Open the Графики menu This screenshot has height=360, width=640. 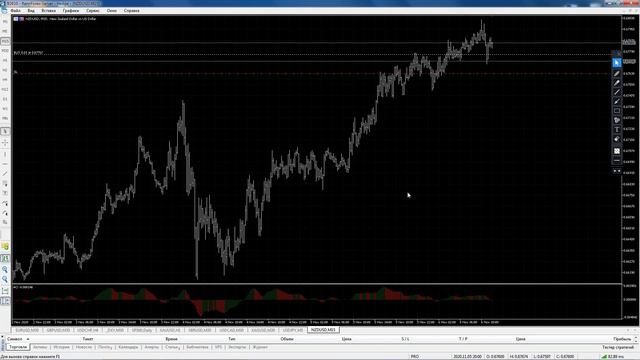click(x=71, y=11)
